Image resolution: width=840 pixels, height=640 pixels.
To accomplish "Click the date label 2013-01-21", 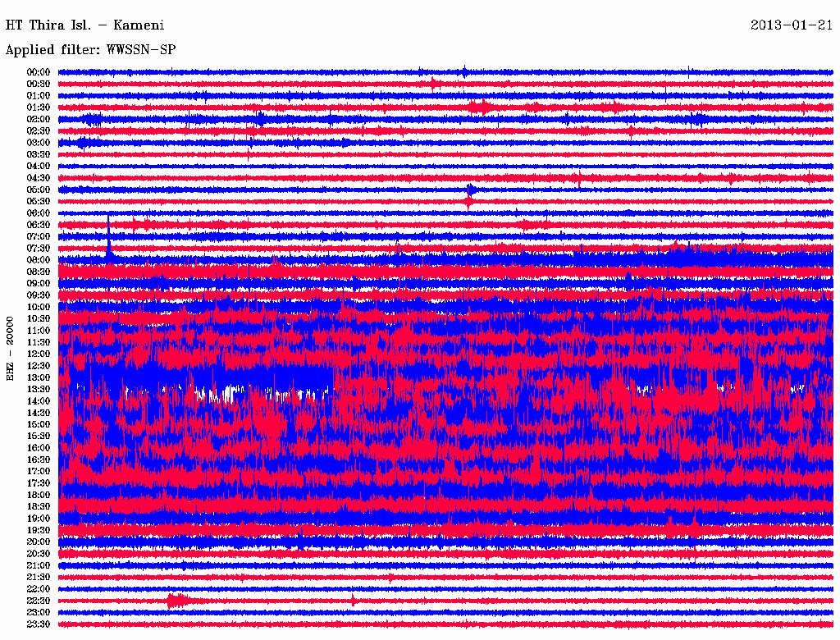I will point(792,25).
